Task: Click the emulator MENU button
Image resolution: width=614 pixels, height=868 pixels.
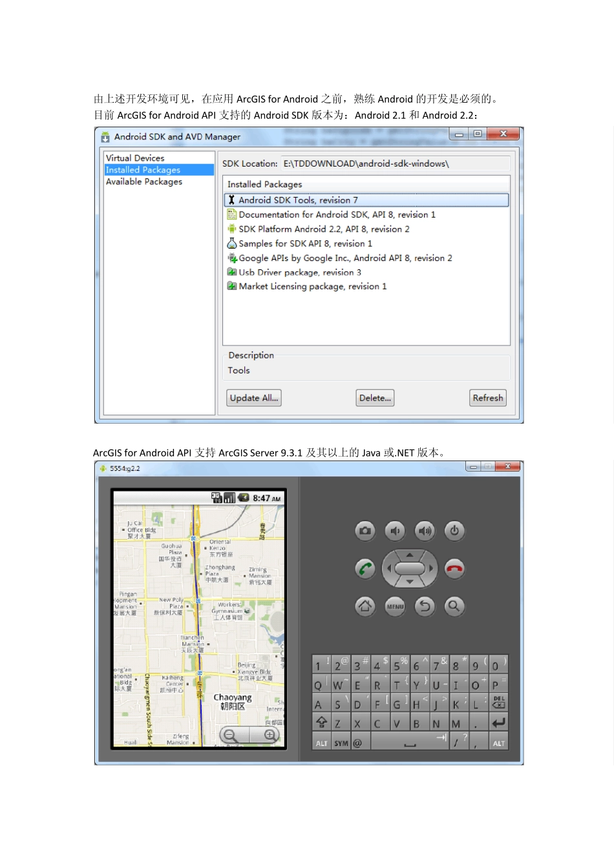Action: (395, 606)
